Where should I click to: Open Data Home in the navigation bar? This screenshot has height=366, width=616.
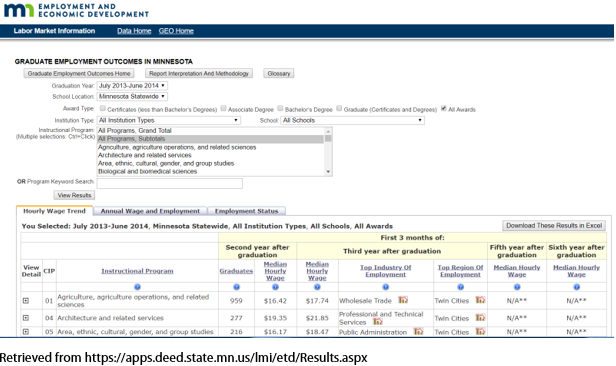pos(134,31)
